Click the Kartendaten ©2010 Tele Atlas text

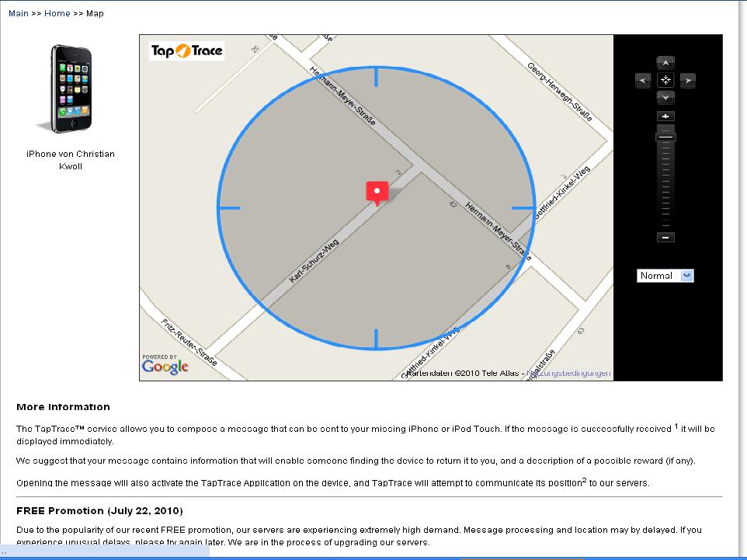463,373
